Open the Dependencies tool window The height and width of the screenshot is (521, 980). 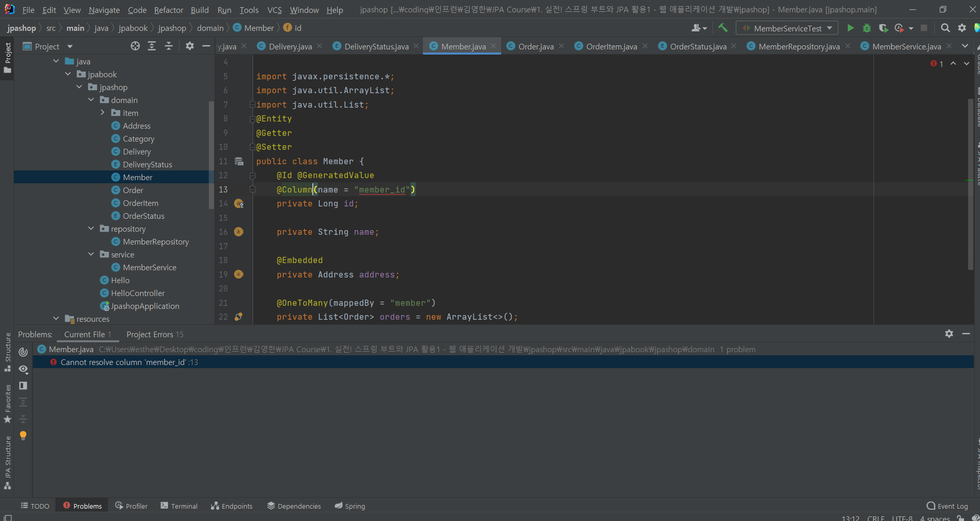294,506
